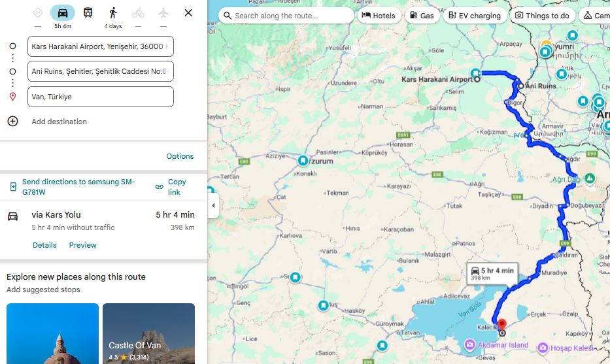This screenshot has width=610, height=364.
Task: Collapse the side panel arrow
Action: pos(212,206)
